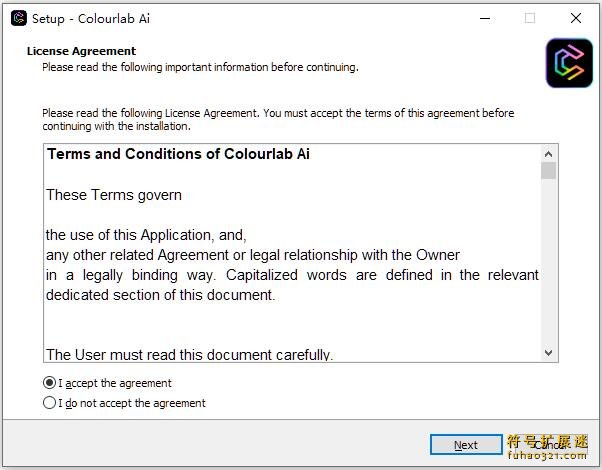Click the Next button
Image resolution: width=602 pixels, height=470 pixels.
(x=466, y=445)
